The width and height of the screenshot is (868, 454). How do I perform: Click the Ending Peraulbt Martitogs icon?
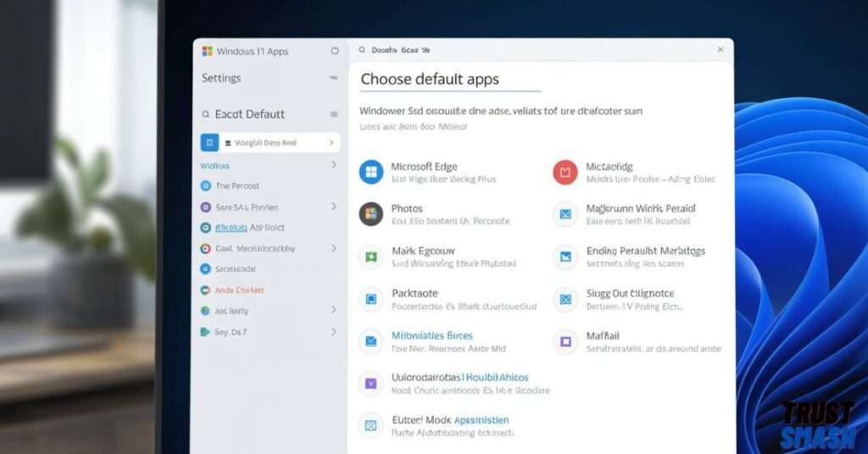(565, 257)
